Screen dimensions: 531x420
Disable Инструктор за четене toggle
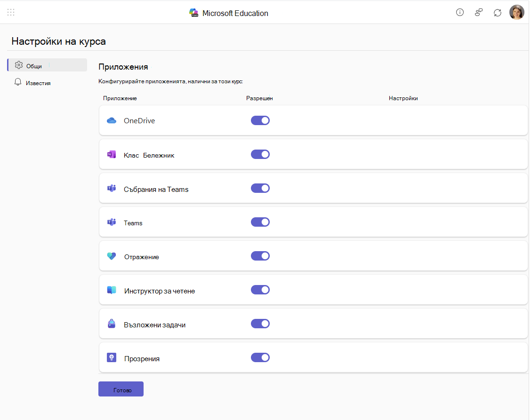[260, 290]
